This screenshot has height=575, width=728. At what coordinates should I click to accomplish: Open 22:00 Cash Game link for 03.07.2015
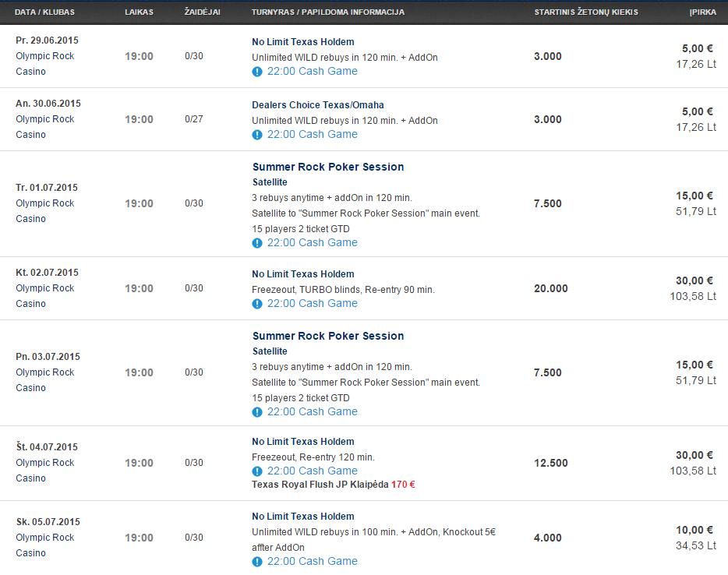click(x=312, y=411)
